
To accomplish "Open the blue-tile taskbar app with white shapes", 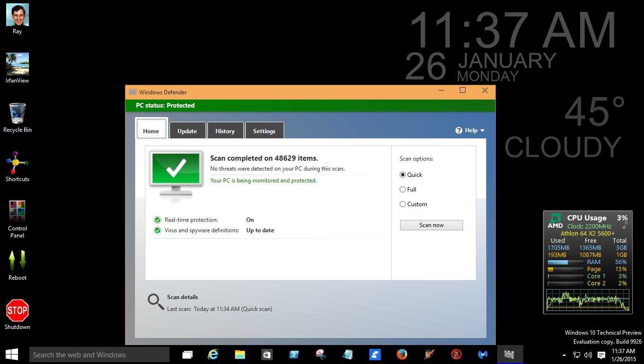I will click(375, 355).
